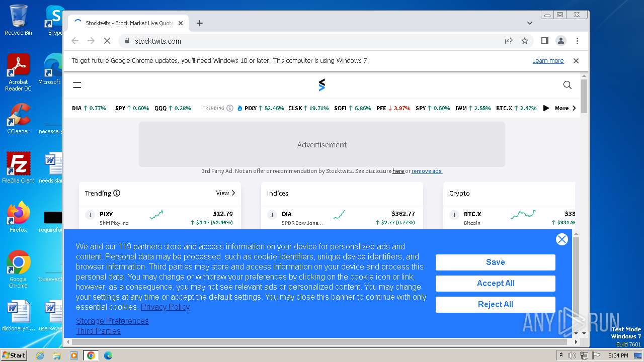Image resolution: width=644 pixels, height=362 pixels.
Task: Open FileZilla Client desktop shortcut
Action: tap(18, 167)
